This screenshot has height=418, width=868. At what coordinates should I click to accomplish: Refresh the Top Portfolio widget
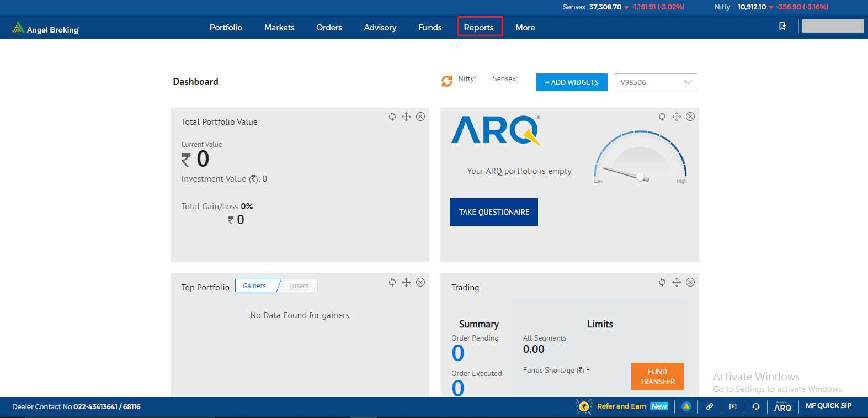pyautogui.click(x=392, y=282)
